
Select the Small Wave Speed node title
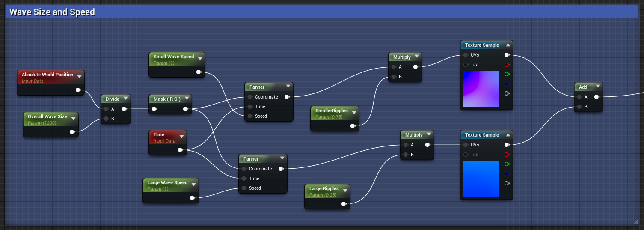coord(174,57)
